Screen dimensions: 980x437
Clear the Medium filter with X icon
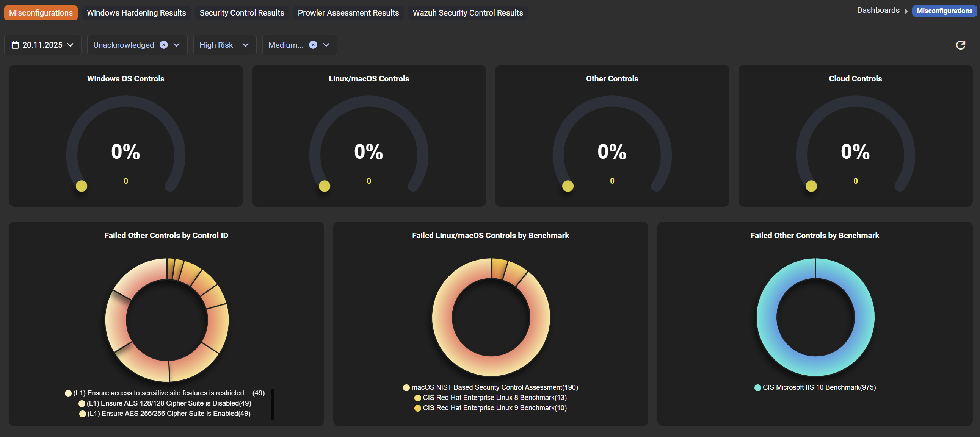pos(313,45)
